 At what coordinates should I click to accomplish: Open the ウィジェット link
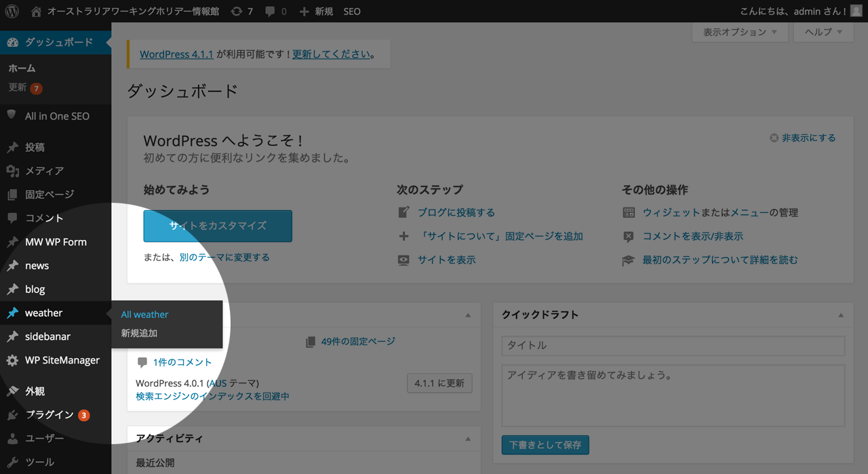[x=671, y=212]
